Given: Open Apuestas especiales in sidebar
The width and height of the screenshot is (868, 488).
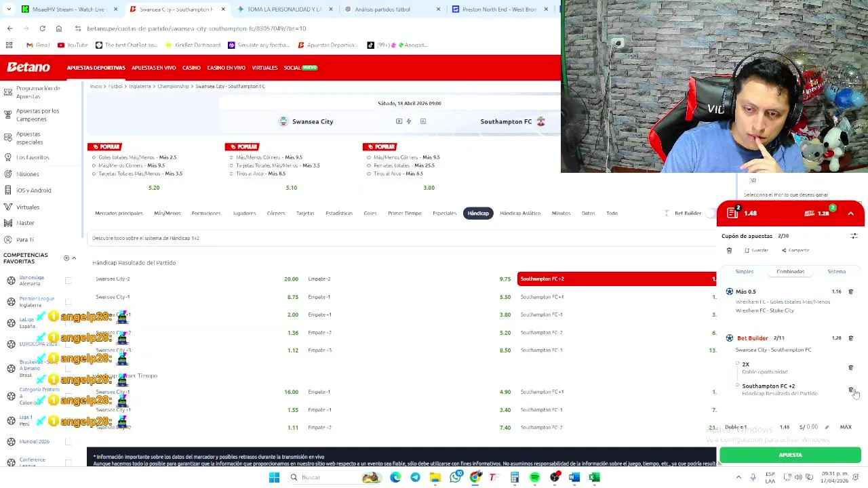Looking at the screenshot, I should [x=29, y=138].
